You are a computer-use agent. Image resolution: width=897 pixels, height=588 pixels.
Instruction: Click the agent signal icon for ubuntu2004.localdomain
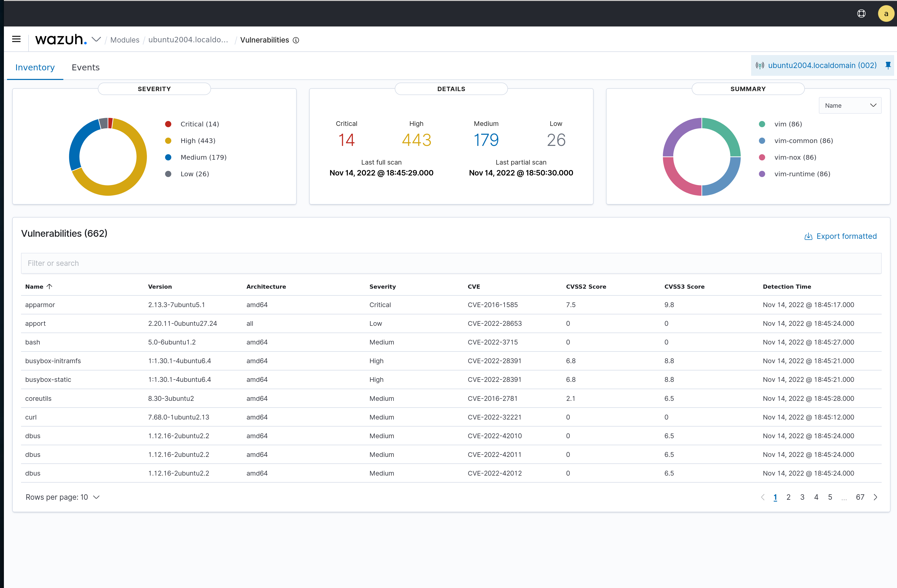click(760, 66)
